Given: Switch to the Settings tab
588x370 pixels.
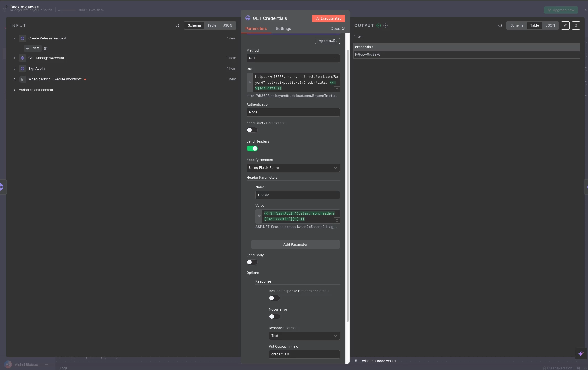Looking at the screenshot, I should coord(283,29).
